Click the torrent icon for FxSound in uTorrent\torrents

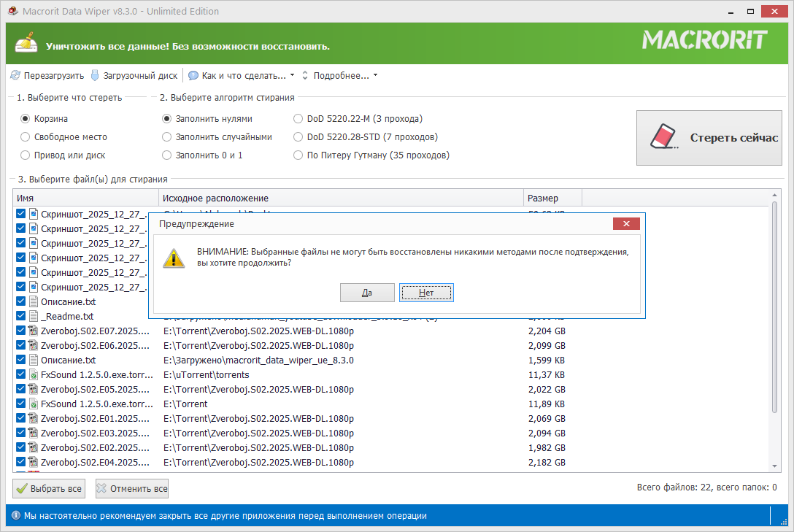click(33, 374)
